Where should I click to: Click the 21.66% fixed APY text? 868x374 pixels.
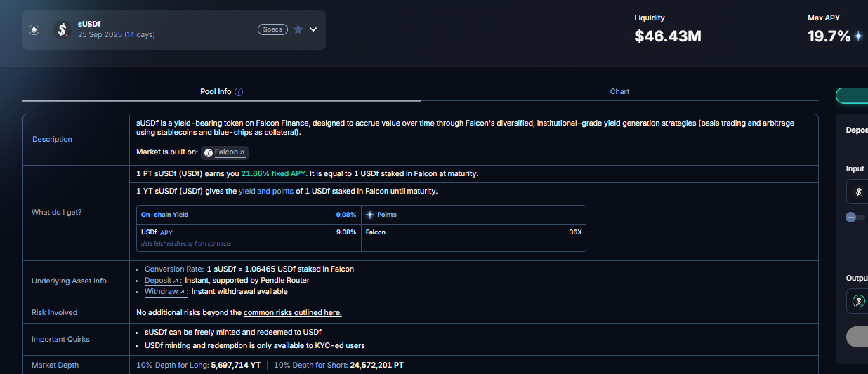[x=273, y=173]
